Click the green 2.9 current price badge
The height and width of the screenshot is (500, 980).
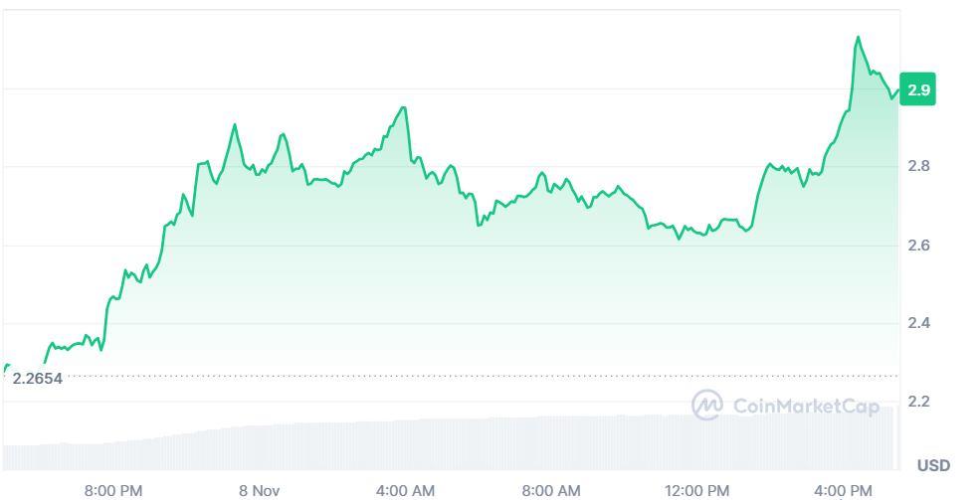pos(918,89)
